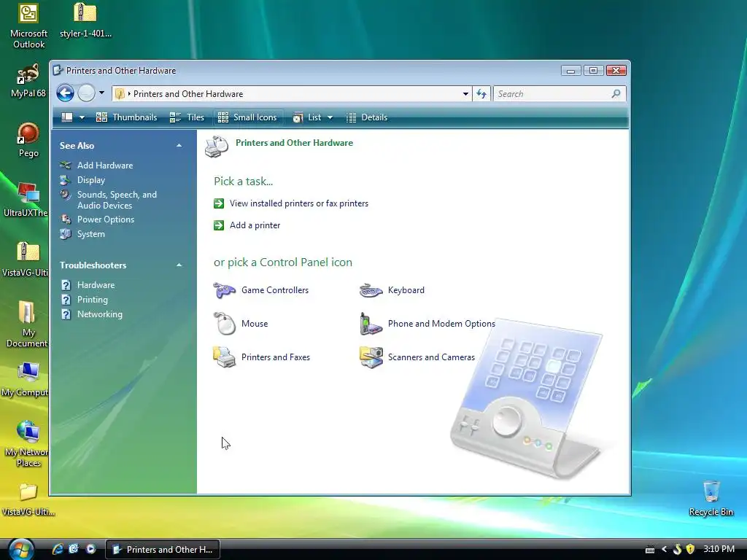
Task: Open the Power Options link
Action: tap(106, 219)
